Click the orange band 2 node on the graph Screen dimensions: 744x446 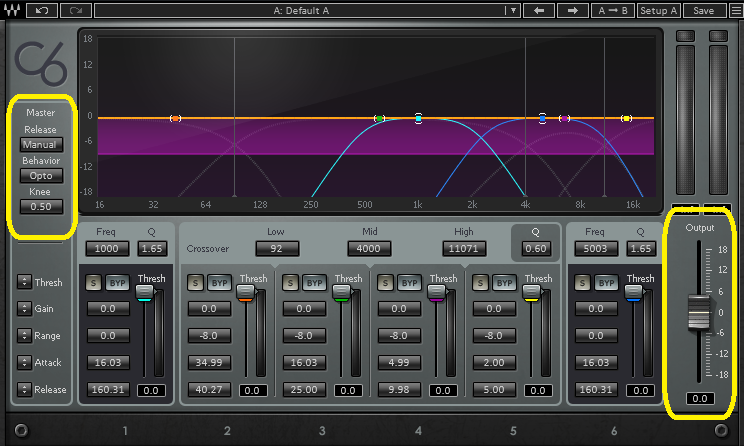click(x=175, y=119)
